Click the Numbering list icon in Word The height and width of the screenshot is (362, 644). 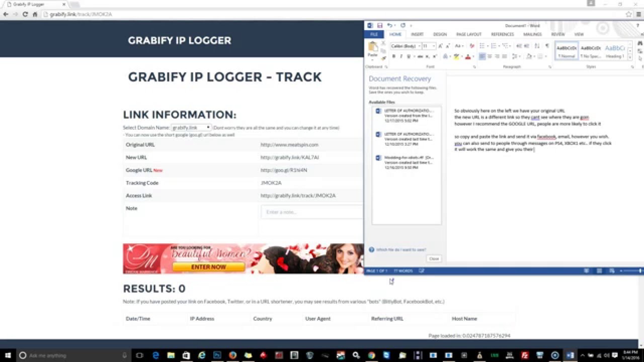tap(494, 46)
